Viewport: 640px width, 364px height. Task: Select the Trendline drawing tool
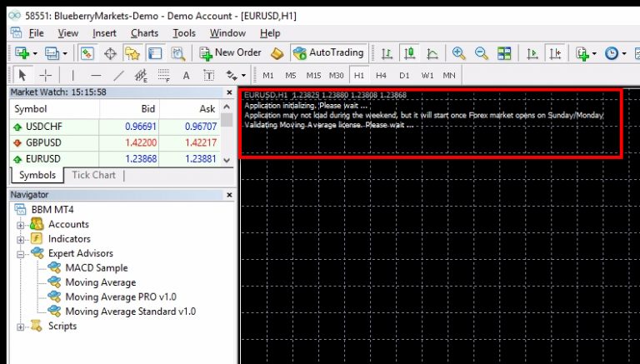[118, 75]
